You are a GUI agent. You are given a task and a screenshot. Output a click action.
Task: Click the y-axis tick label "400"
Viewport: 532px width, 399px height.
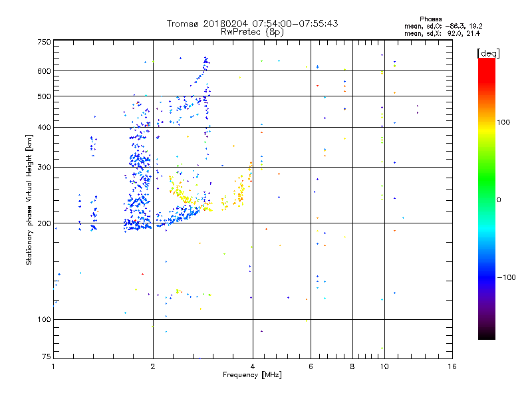[x=44, y=127]
